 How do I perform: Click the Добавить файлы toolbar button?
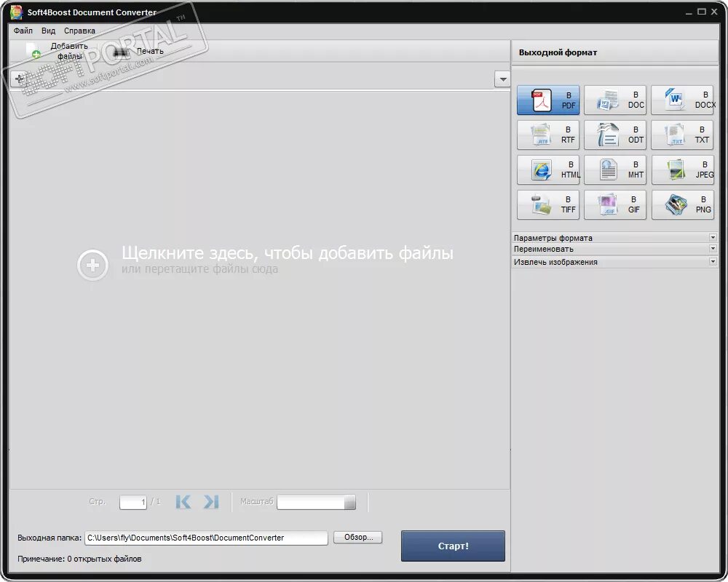coord(56,51)
